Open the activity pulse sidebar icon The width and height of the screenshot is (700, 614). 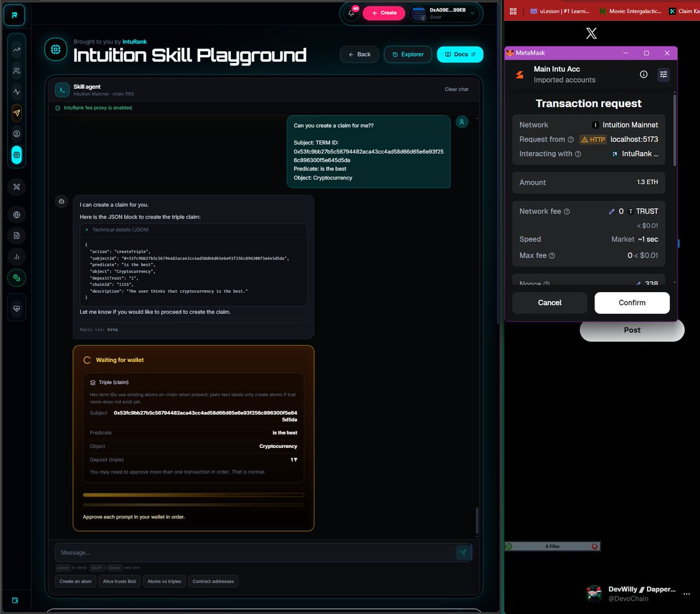coord(17,92)
